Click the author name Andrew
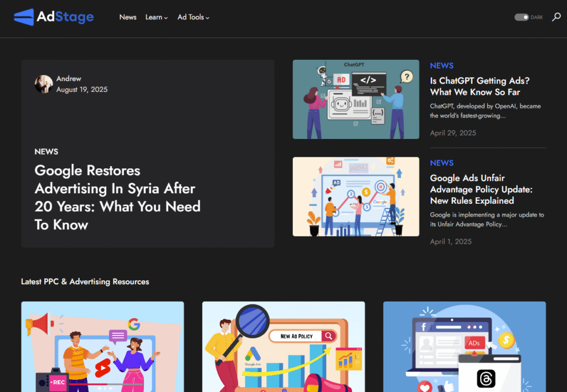The image size is (567, 392). pos(69,79)
